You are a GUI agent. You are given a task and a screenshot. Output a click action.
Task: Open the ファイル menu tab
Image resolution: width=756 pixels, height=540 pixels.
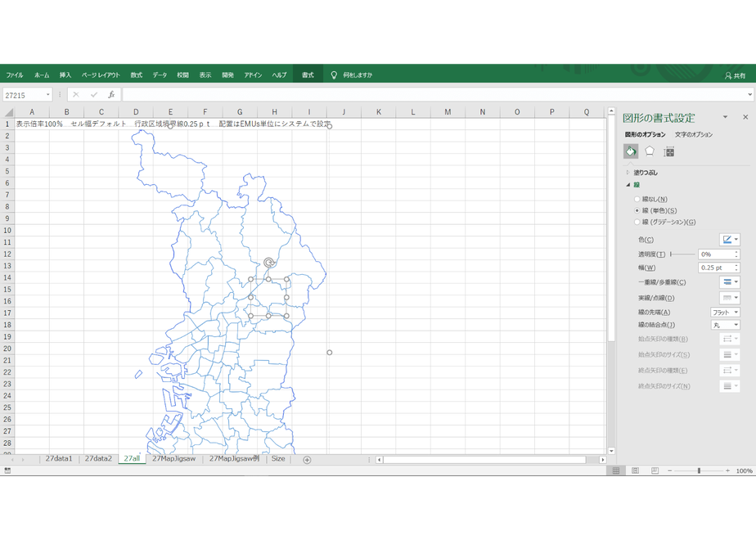coord(15,74)
